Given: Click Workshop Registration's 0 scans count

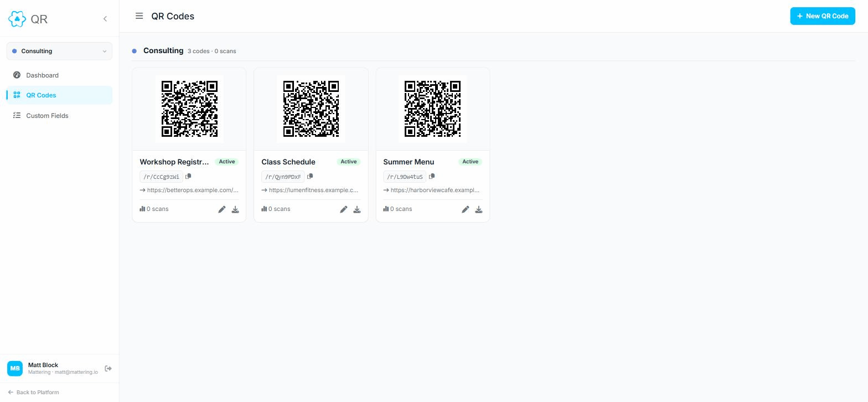Looking at the screenshot, I should (154, 209).
